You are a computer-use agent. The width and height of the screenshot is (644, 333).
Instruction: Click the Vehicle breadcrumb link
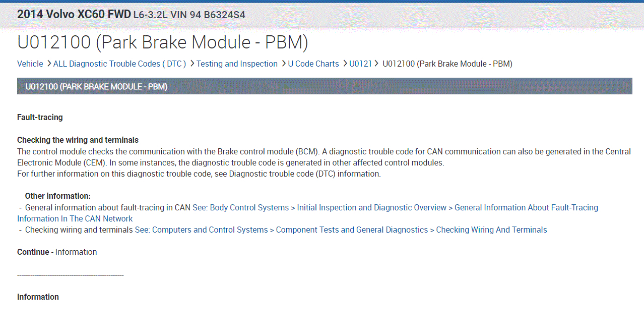pos(30,64)
